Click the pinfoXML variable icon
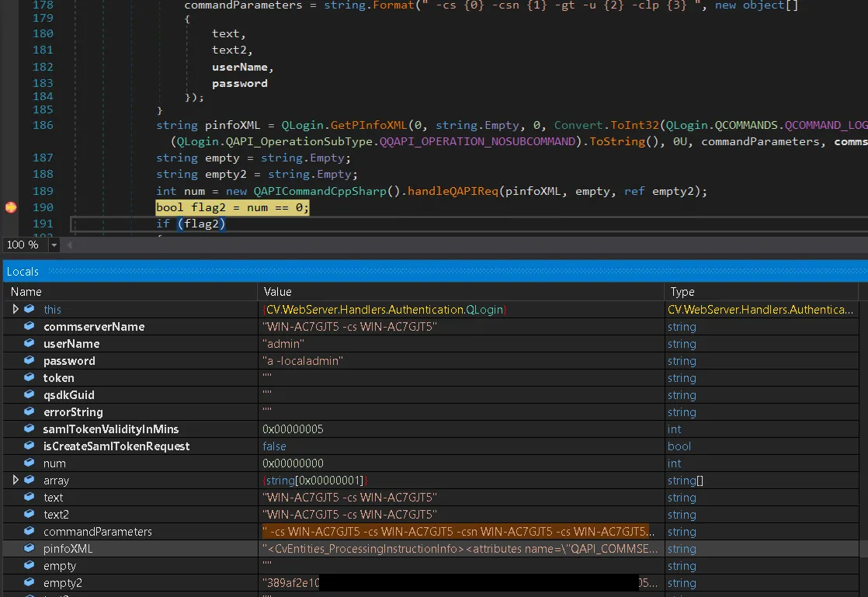868x597 pixels. coord(30,549)
